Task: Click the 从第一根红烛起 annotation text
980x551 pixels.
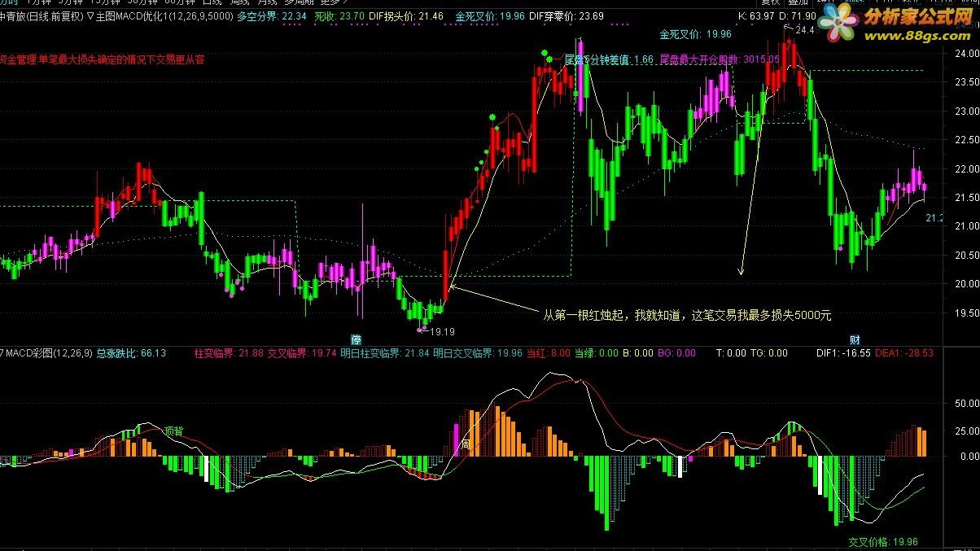Action: (688, 314)
